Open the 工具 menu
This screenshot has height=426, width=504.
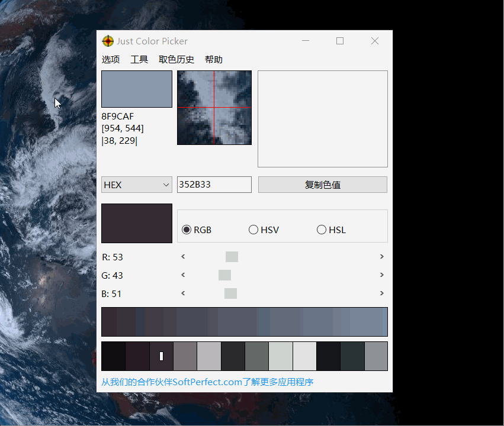pyautogui.click(x=139, y=59)
